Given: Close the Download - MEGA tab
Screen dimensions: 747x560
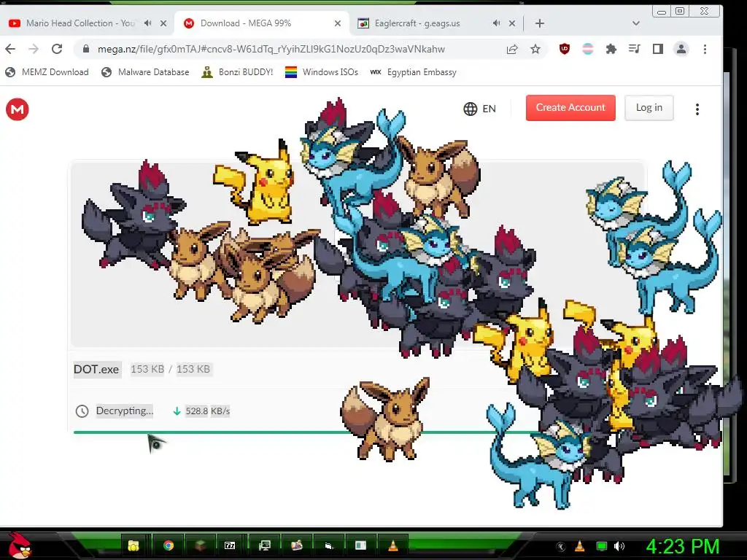Looking at the screenshot, I should [338, 23].
